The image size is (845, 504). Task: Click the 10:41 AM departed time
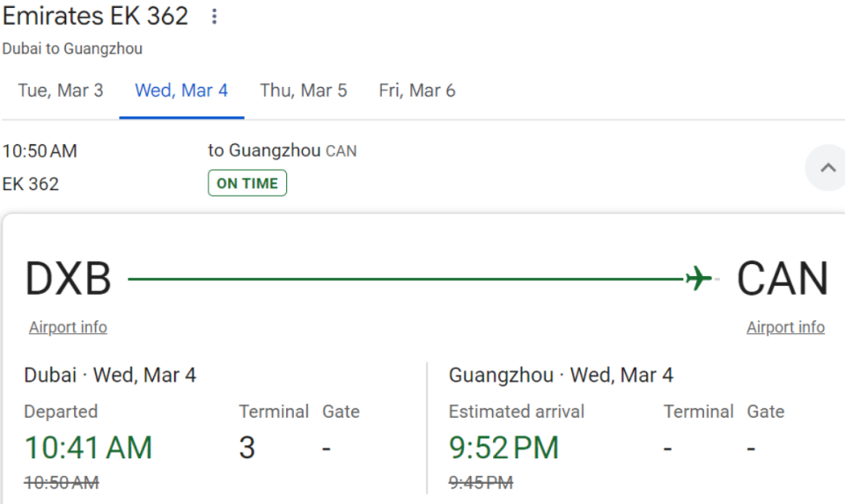pos(88,448)
